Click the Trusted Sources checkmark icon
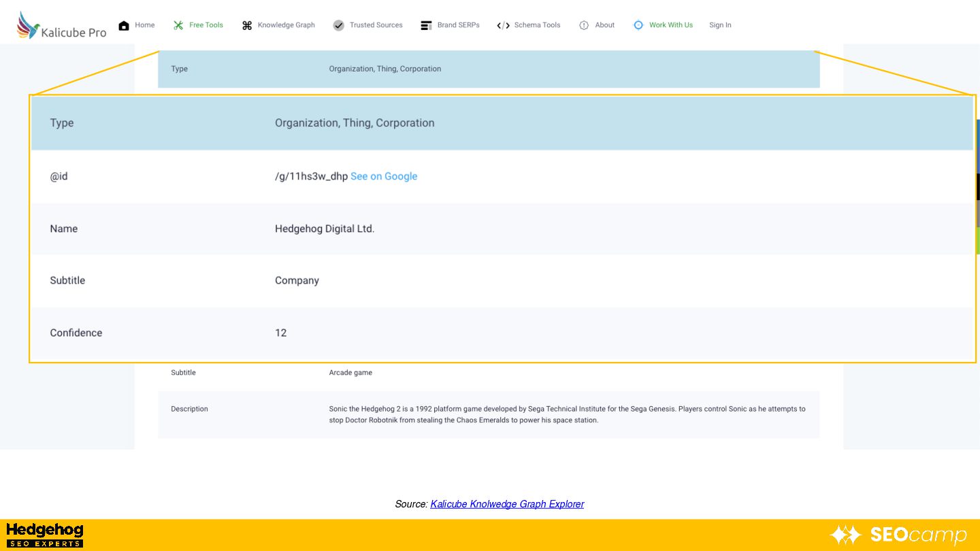Image resolution: width=980 pixels, height=551 pixels. (339, 25)
